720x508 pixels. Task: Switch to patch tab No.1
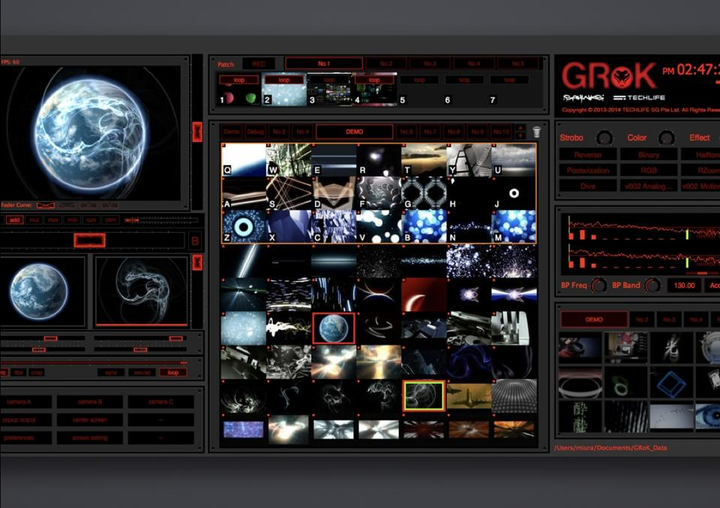pyautogui.click(x=324, y=63)
